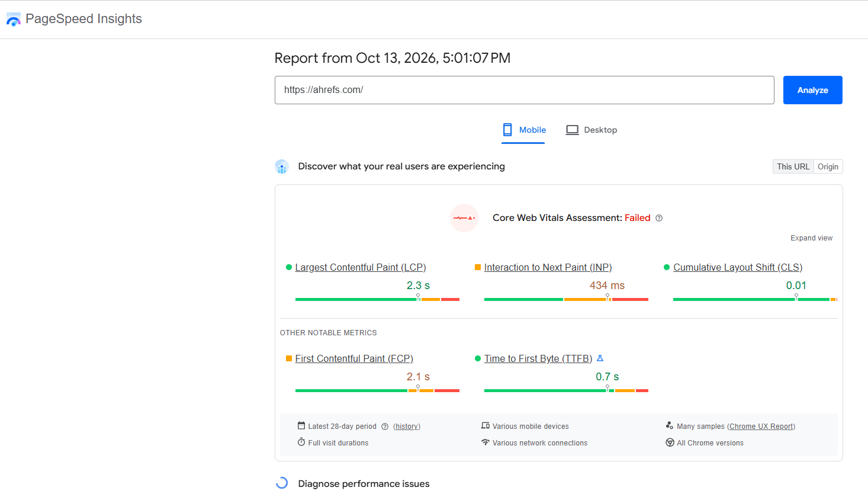Click wifi icon beside Various network connections
The height and width of the screenshot is (497, 868).
(486, 442)
